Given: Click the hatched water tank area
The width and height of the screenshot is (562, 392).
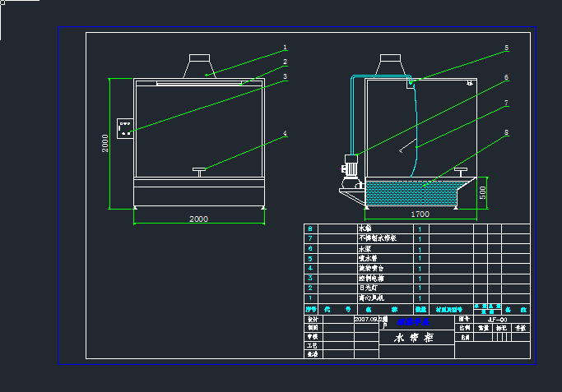Looking at the screenshot, I should click(410, 194).
